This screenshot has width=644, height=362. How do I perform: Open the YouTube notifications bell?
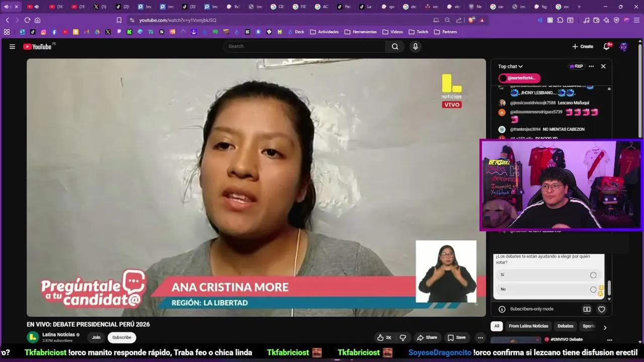pyautogui.click(x=607, y=46)
